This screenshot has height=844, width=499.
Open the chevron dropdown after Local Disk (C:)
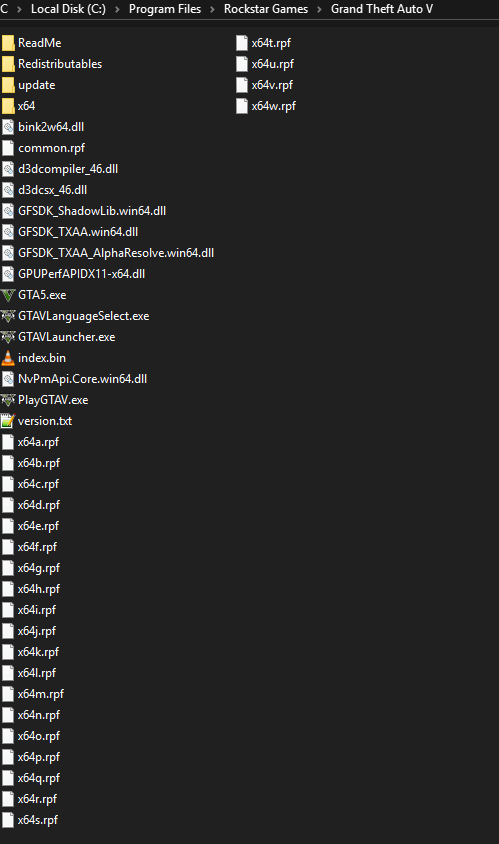click(x=117, y=9)
